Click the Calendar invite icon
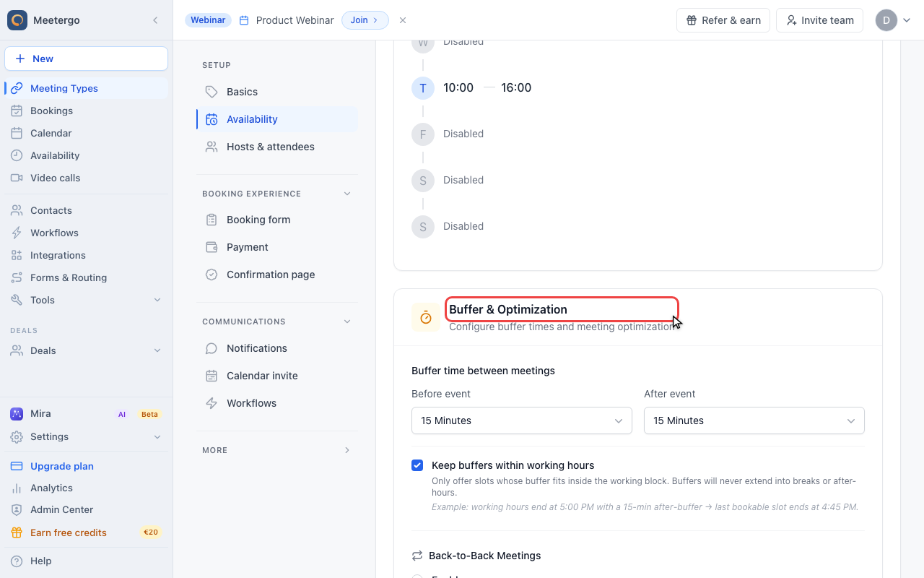The height and width of the screenshot is (578, 924). coord(212,376)
